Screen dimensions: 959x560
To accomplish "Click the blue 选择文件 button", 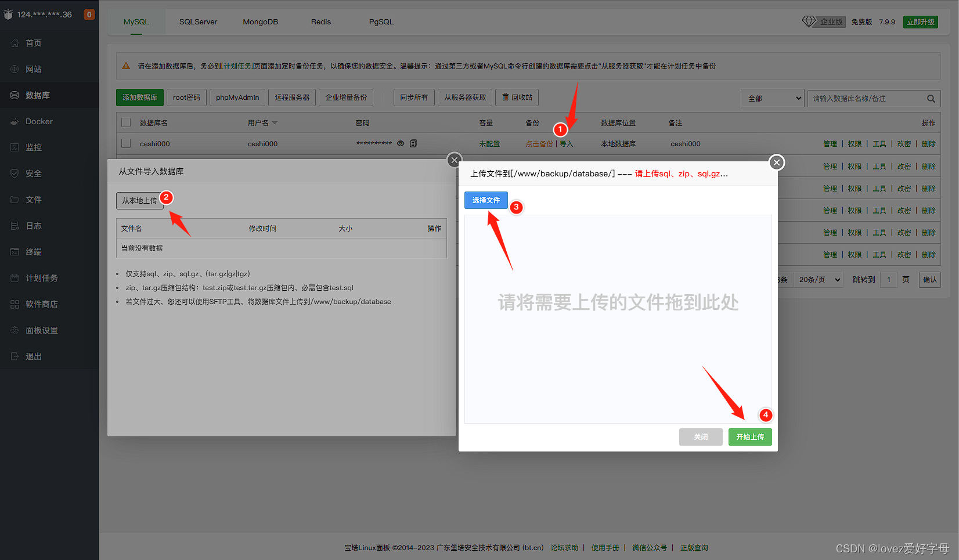I will click(x=486, y=200).
